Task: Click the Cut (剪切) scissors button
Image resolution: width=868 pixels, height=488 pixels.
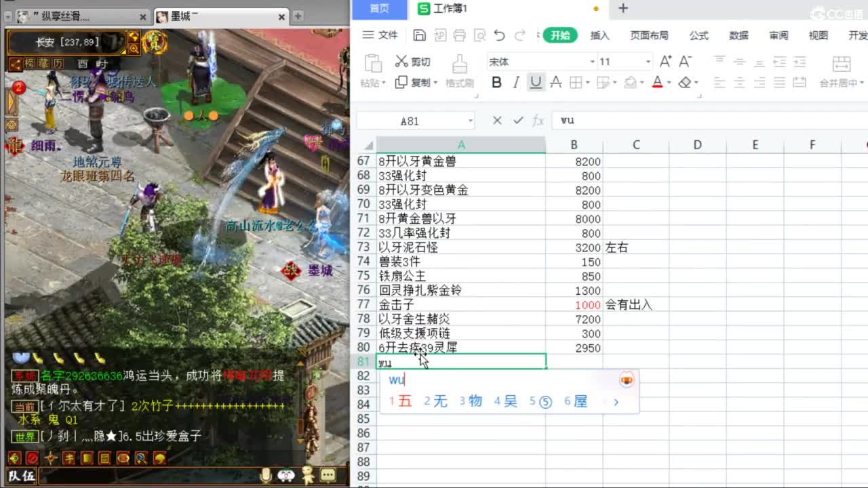Action: (413, 62)
